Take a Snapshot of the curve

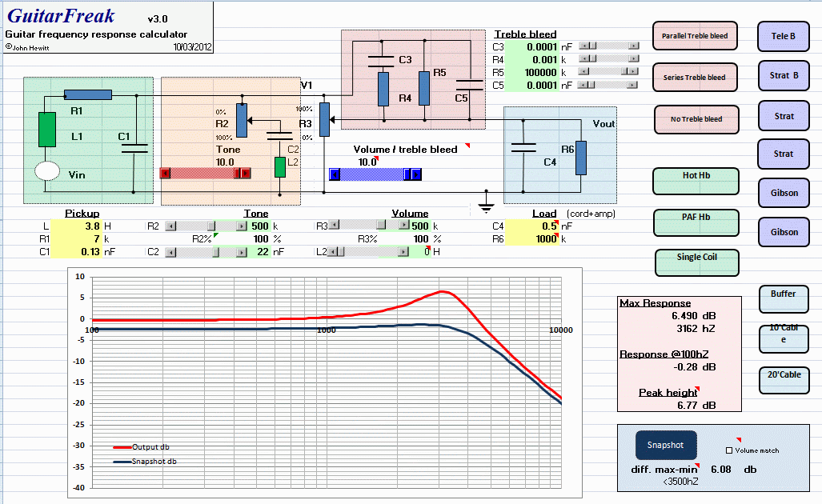click(x=666, y=445)
